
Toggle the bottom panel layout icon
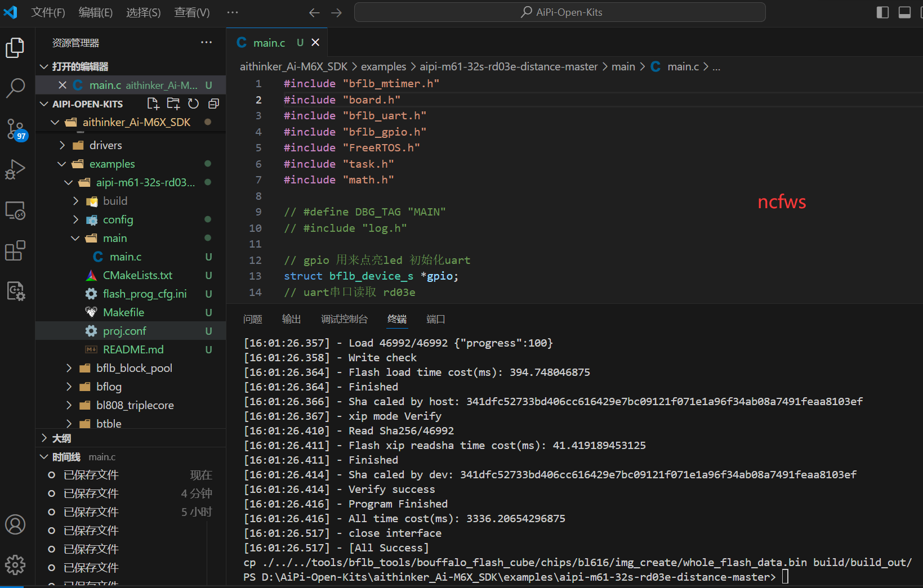tap(904, 12)
